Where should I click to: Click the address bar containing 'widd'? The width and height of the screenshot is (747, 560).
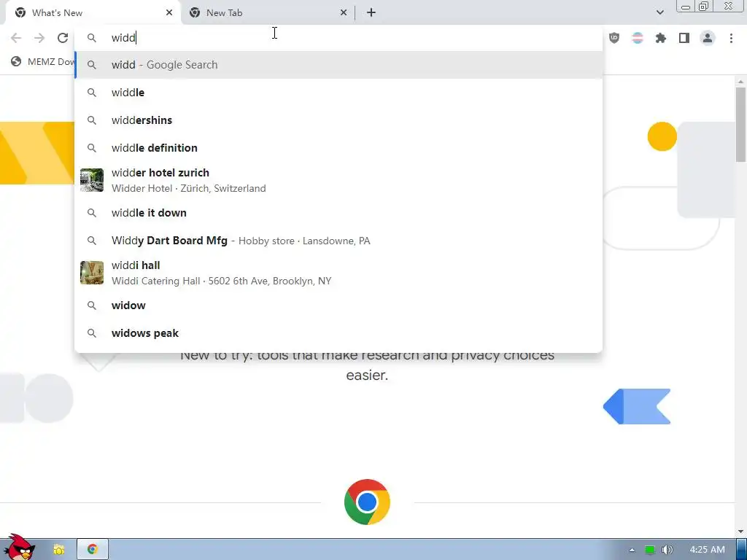tap(338, 38)
